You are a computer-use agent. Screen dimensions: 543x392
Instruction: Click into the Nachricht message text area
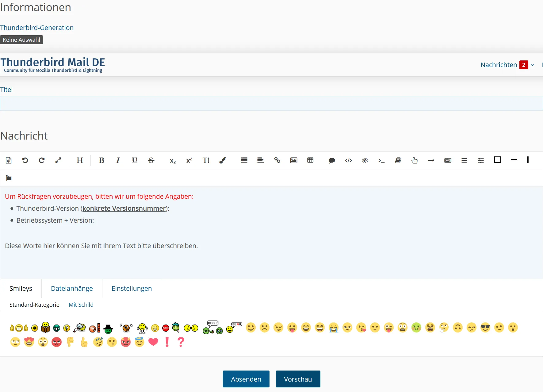tap(271, 233)
